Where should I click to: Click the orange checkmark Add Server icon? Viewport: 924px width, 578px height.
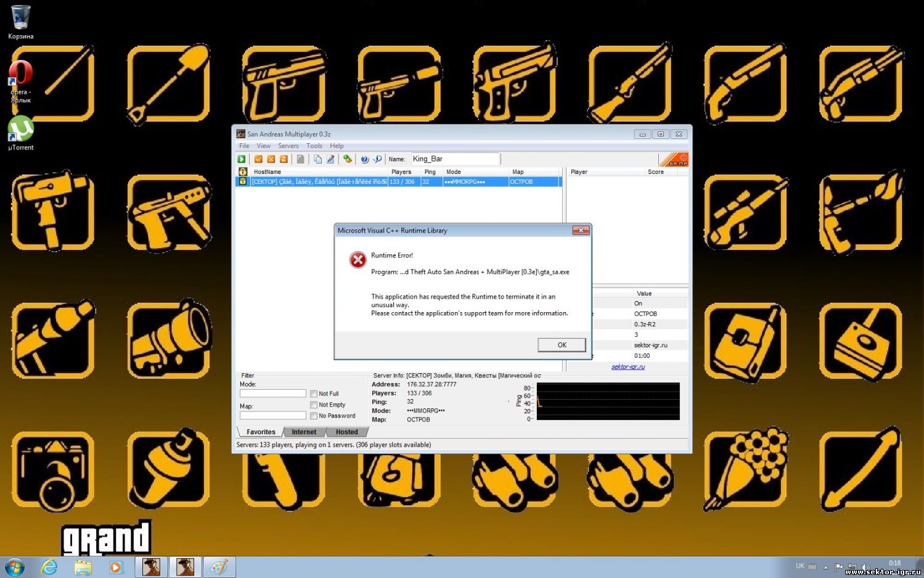(x=258, y=159)
